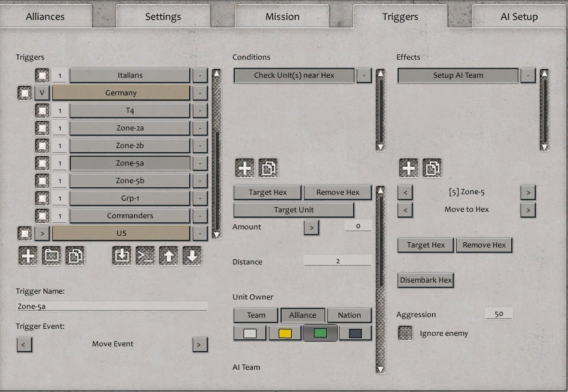Remove the Check Unit(s) near Hex condition
Viewport: 568px width, 392px height.
pos(364,75)
